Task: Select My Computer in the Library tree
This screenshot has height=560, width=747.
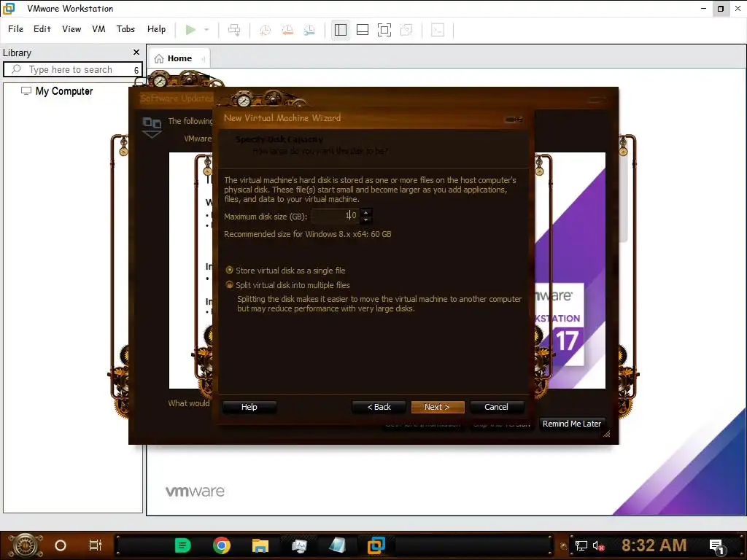Action: pyautogui.click(x=64, y=91)
